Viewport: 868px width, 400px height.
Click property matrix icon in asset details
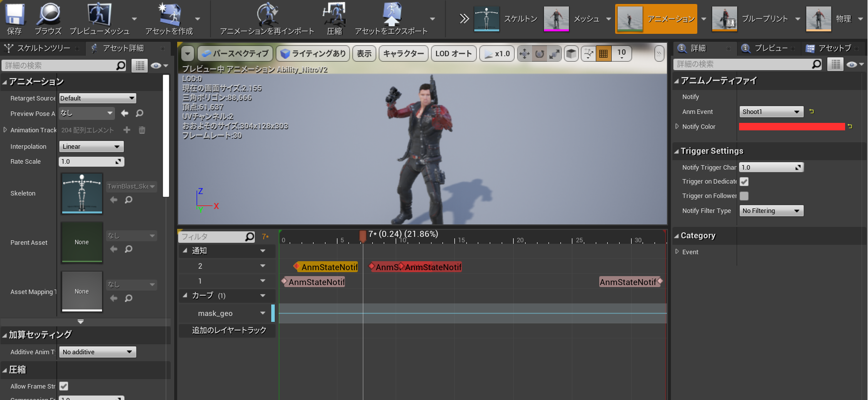click(140, 66)
